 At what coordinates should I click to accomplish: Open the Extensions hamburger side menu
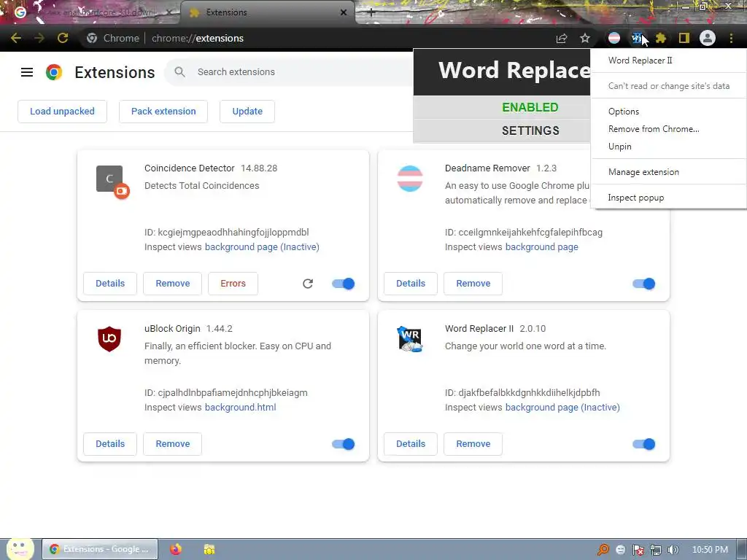click(27, 72)
